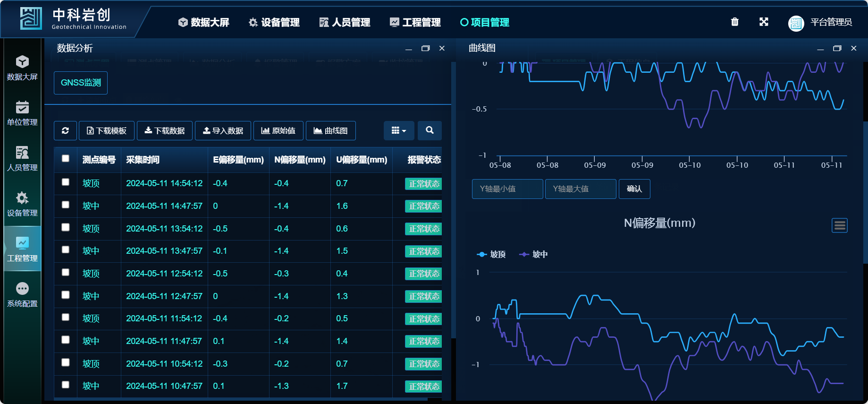Maximize the 数据分析 panel
Image resolution: width=868 pixels, height=404 pixels.
pos(425,48)
